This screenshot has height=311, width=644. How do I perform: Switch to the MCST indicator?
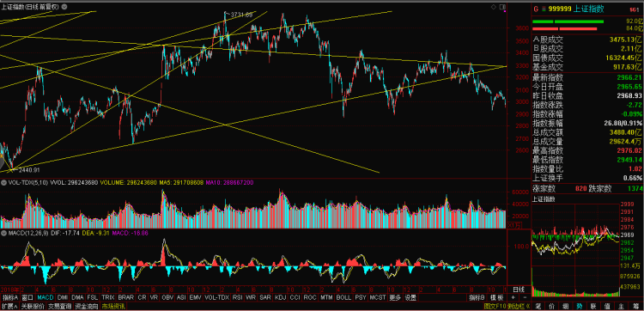tap(378, 297)
